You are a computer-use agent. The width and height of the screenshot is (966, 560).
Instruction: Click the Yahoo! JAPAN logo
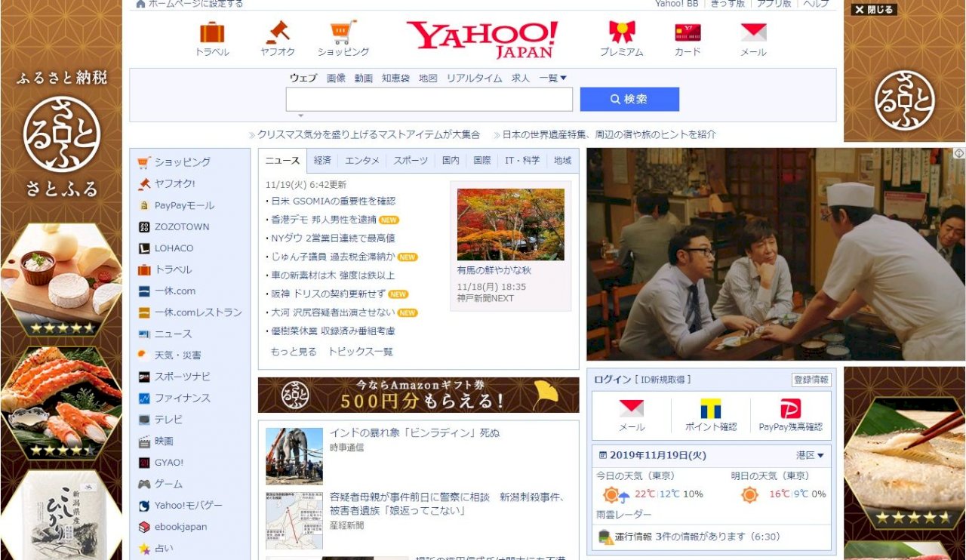click(x=482, y=39)
